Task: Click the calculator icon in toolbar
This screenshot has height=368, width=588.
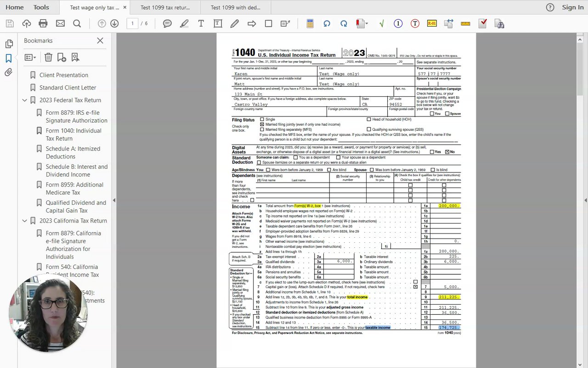Action: click(x=310, y=23)
